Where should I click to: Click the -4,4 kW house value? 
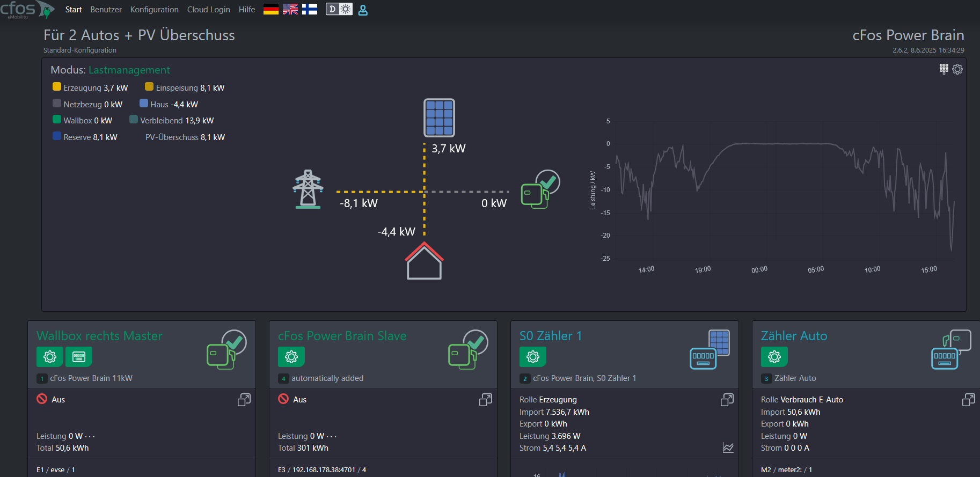click(396, 232)
